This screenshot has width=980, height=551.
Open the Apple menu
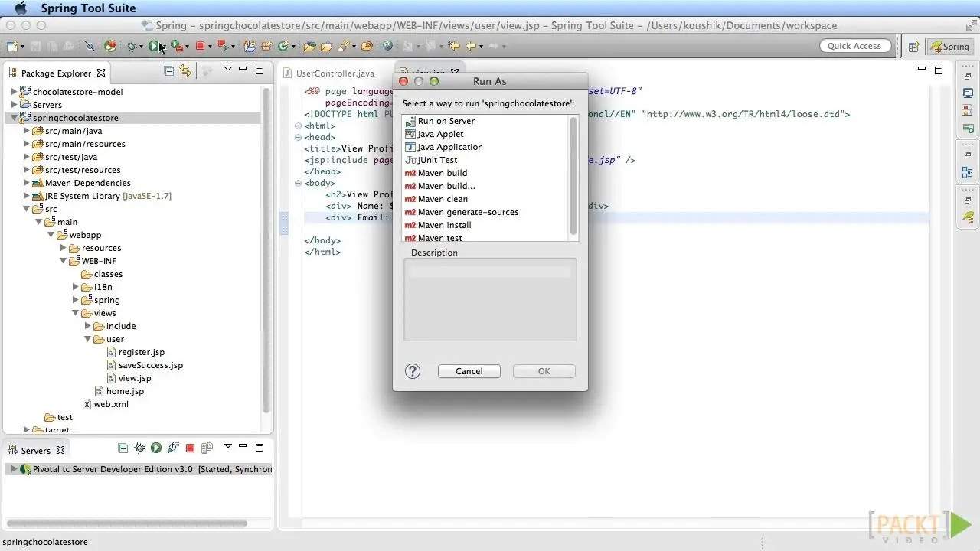click(x=20, y=8)
